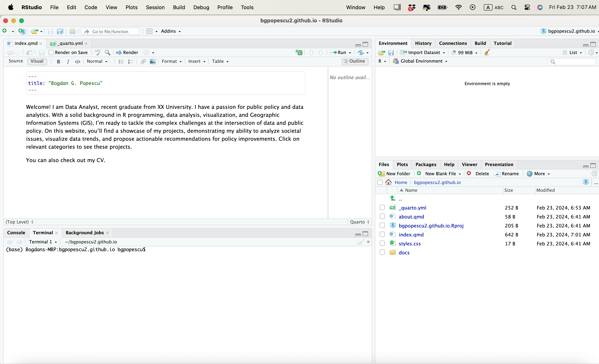The width and height of the screenshot is (599, 364).
Task: Click the Render button
Action: [x=127, y=52]
